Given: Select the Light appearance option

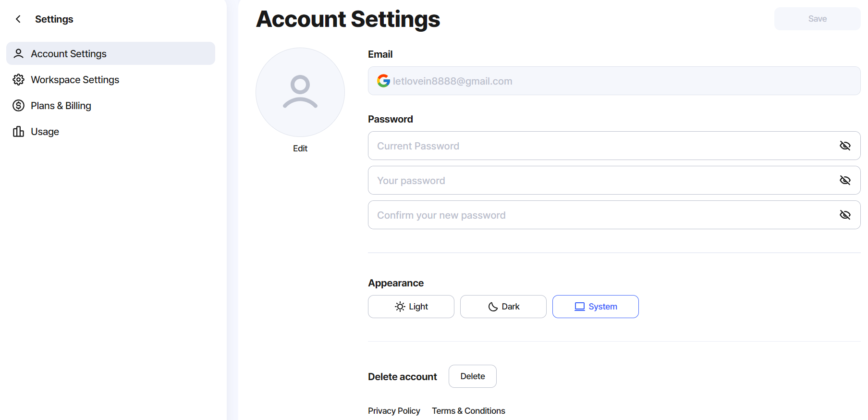Looking at the screenshot, I should coord(411,307).
